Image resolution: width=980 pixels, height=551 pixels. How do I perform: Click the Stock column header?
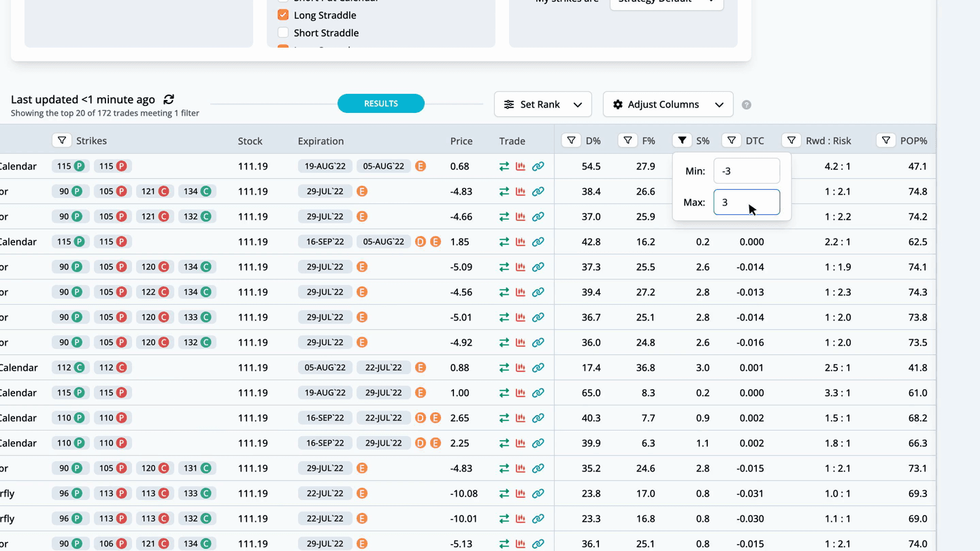tap(250, 141)
